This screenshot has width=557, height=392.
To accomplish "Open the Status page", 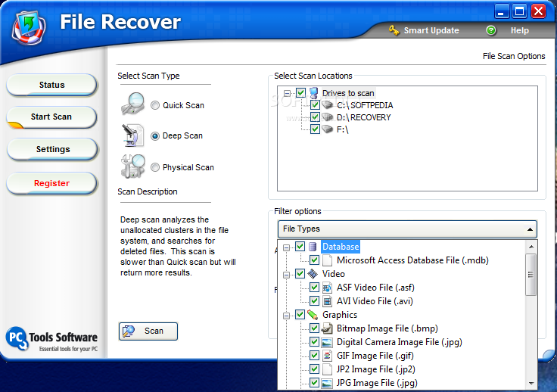I will [x=52, y=85].
